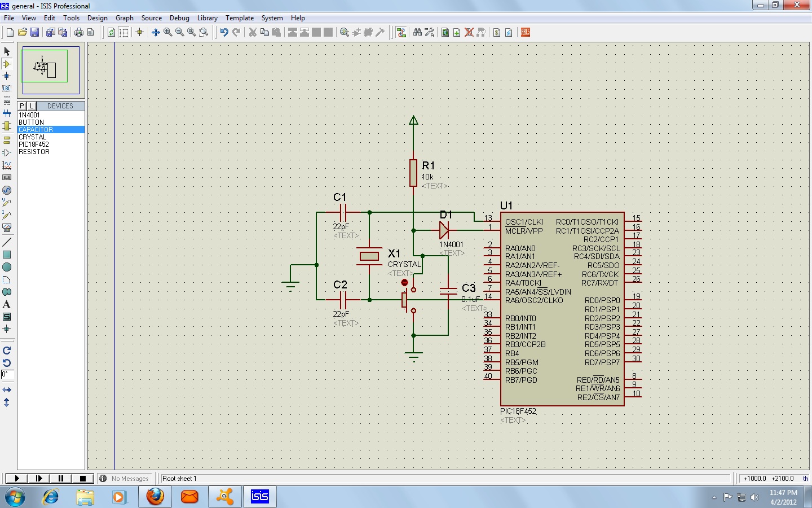The image size is (812, 508).
Task: Open Firefox from the taskbar
Action: [155, 497]
